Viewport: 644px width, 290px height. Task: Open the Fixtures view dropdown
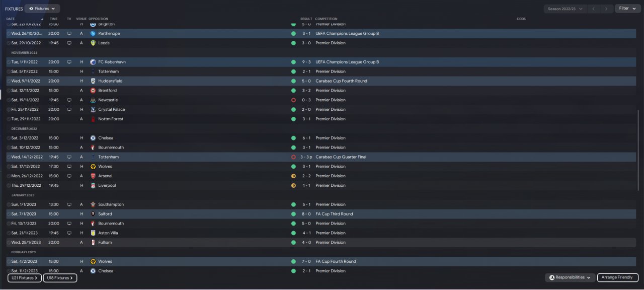[x=42, y=9]
